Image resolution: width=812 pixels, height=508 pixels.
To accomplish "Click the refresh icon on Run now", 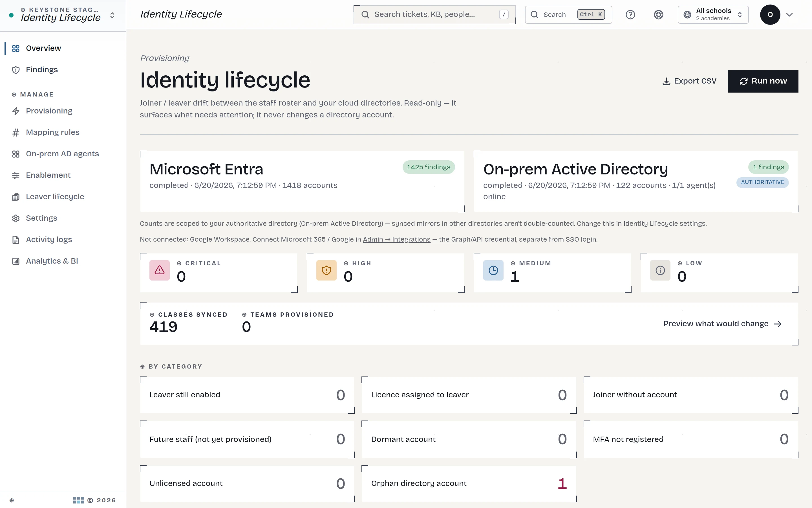I will coord(743,81).
